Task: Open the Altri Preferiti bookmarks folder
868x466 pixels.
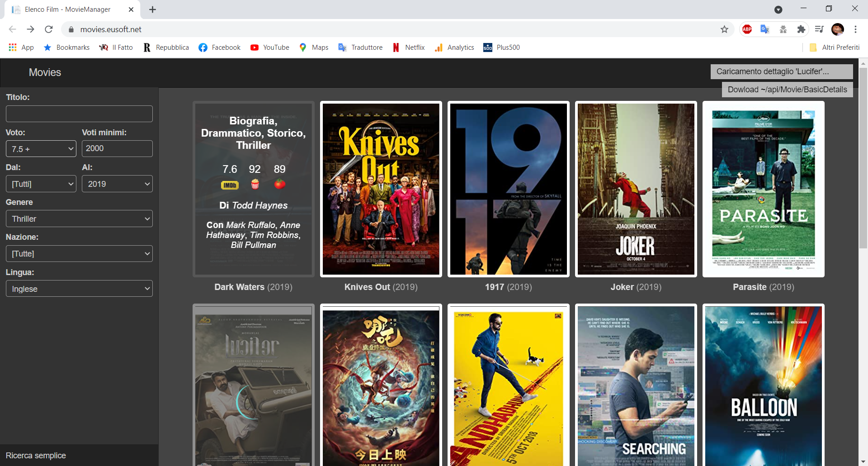Action: [x=835, y=48]
